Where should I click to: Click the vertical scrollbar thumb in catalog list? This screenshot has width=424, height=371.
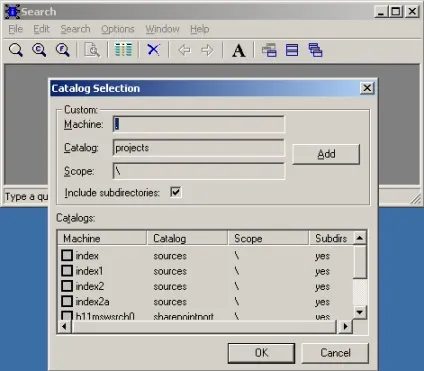tap(360, 262)
